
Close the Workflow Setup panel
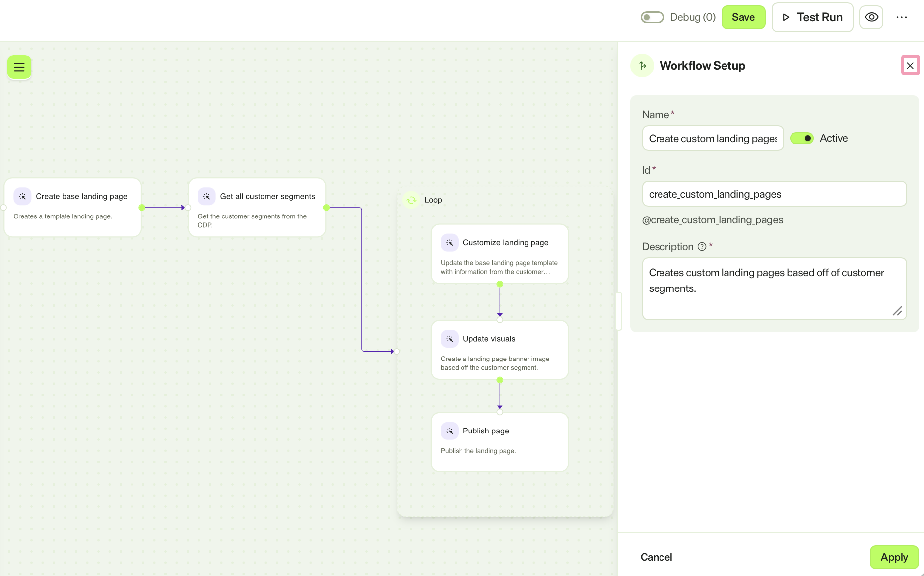pos(910,65)
